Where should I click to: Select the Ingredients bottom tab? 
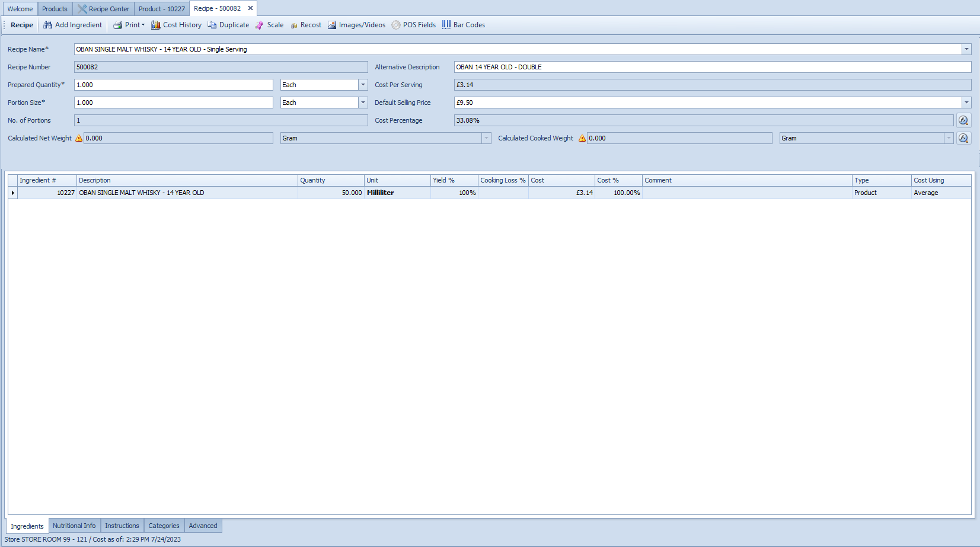click(x=27, y=526)
